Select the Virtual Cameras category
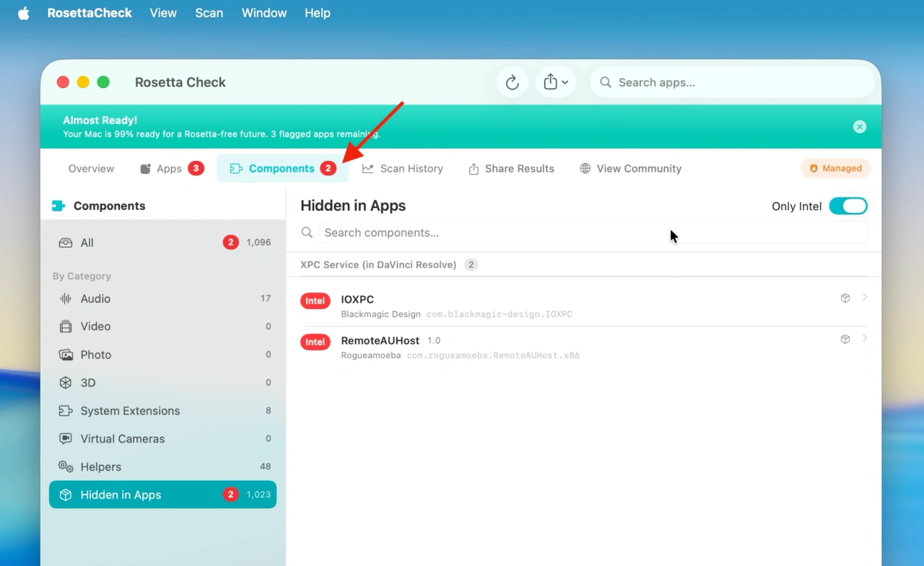 163,439
